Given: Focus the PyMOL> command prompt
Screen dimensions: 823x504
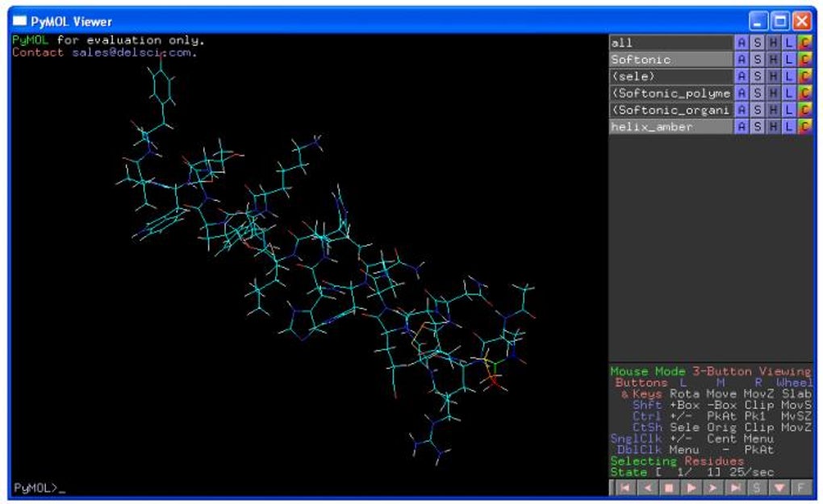Looking at the screenshot, I should point(40,488).
